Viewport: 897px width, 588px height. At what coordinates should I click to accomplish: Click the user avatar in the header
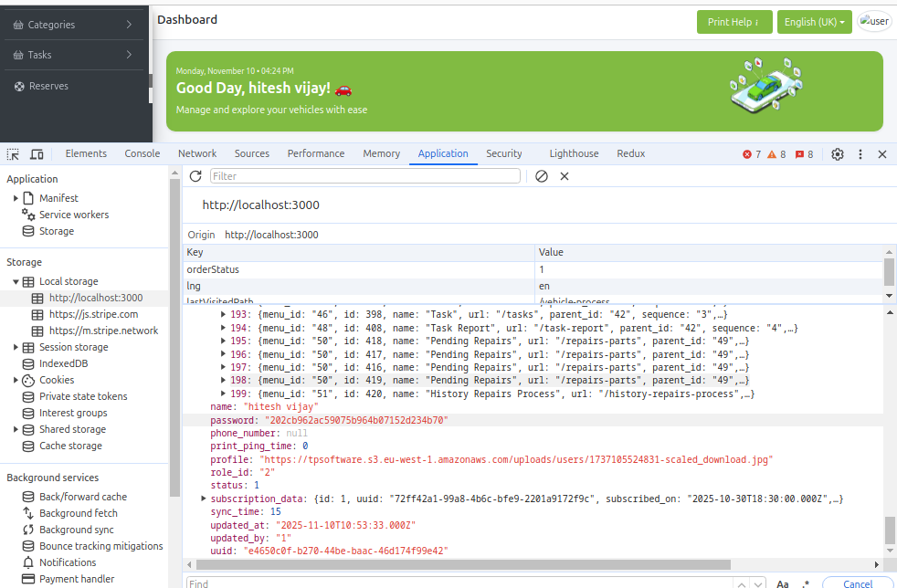pos(874,22)
